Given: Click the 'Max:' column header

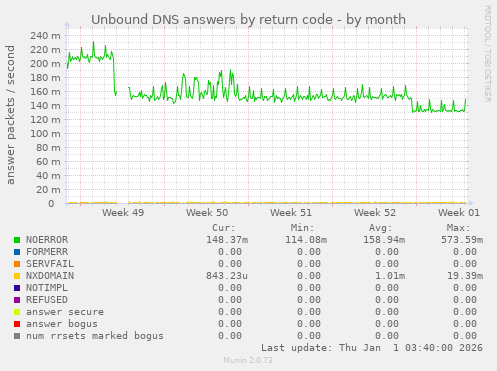Looking at the screenshot, I should 459,228.
